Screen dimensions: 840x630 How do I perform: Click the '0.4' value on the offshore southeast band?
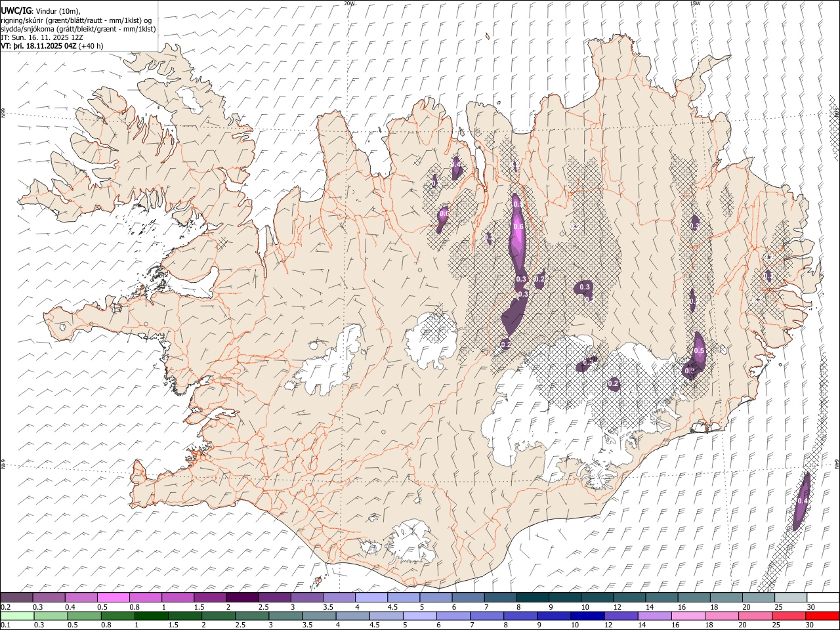[802, 501]
